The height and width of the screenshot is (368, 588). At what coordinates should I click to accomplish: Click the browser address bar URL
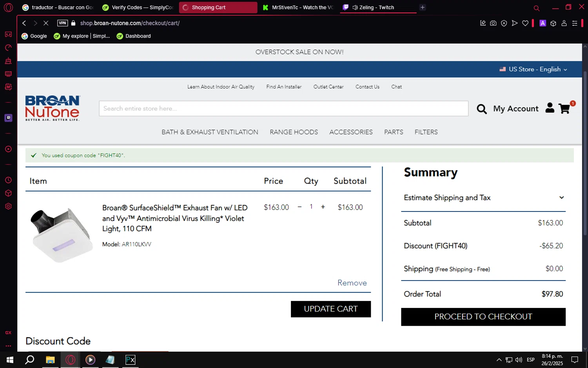(130, 23)
